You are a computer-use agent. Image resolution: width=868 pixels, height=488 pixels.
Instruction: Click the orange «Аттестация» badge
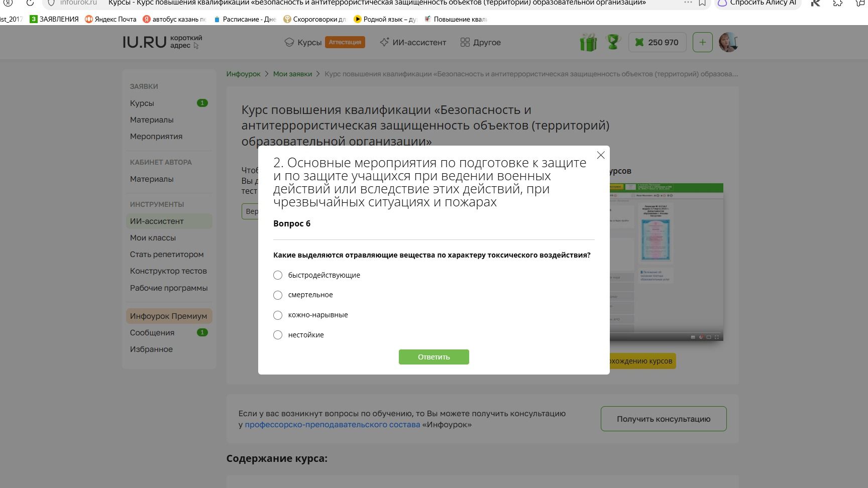345,42
